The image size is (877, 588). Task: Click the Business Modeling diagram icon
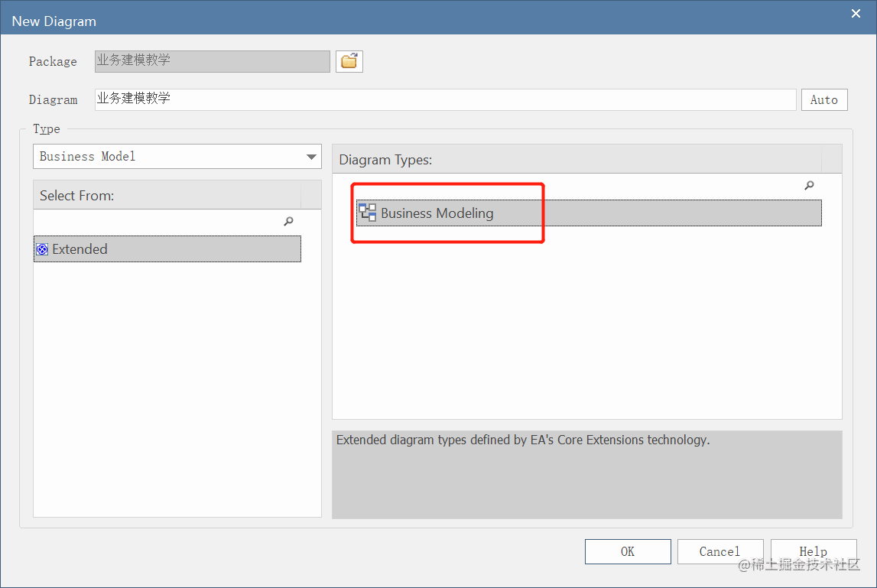tap(368, 213)
